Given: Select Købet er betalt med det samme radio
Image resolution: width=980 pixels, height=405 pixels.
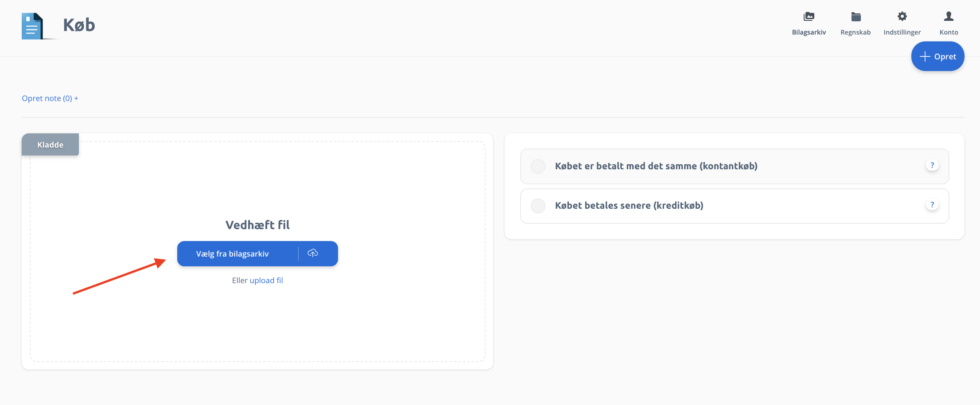Looking at the screenshot, I should pyautogui.click(x=538, y=166).
